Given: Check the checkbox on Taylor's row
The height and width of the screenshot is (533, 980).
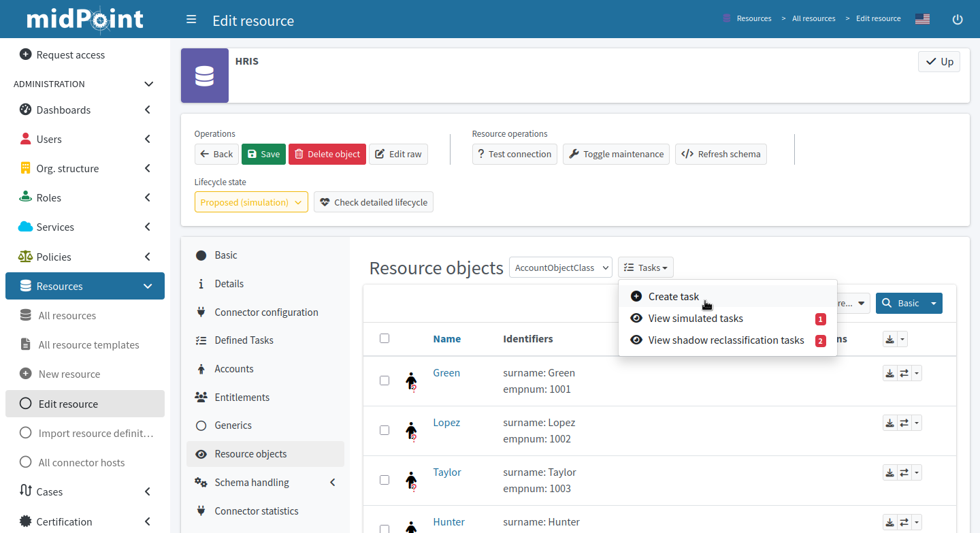Looking at the screenshot, I should [x=385, y=479].
